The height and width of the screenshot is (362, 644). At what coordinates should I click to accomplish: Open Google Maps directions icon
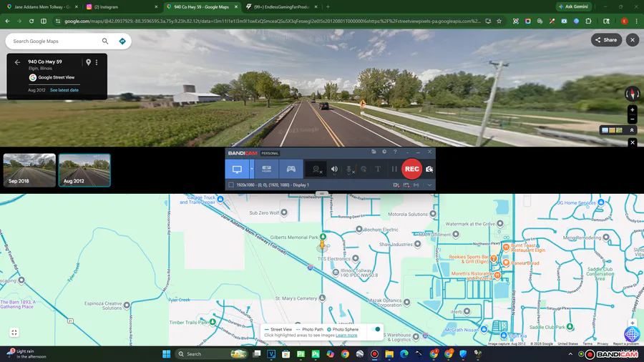coord(122,41)
